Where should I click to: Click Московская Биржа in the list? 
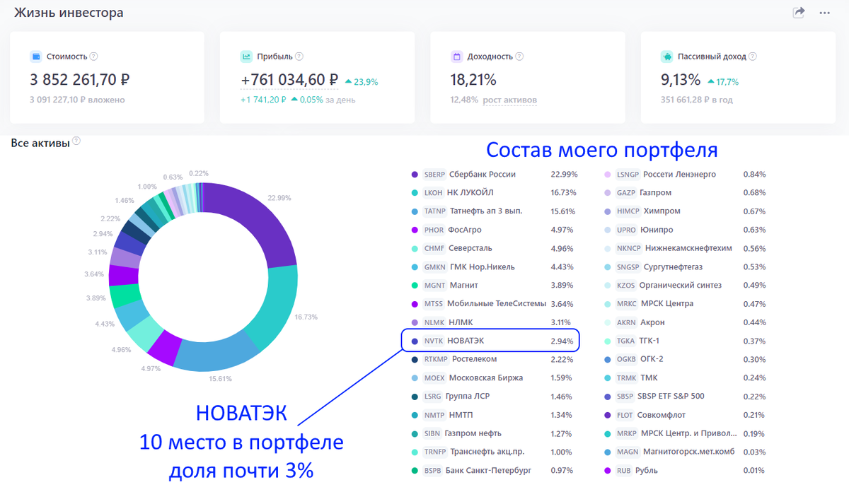(486, 378)
